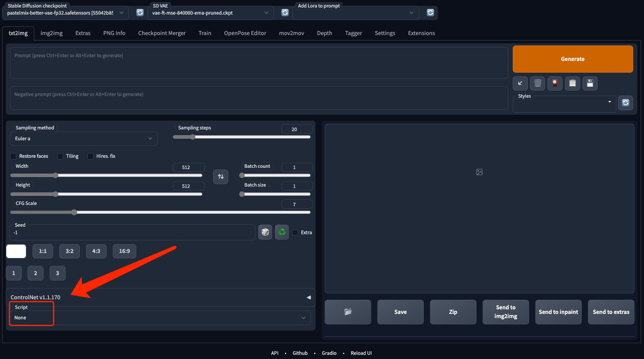Enable Tiling option
This screenshot has height=359, width=644.
pyautogui.click(x=60, y=156)
